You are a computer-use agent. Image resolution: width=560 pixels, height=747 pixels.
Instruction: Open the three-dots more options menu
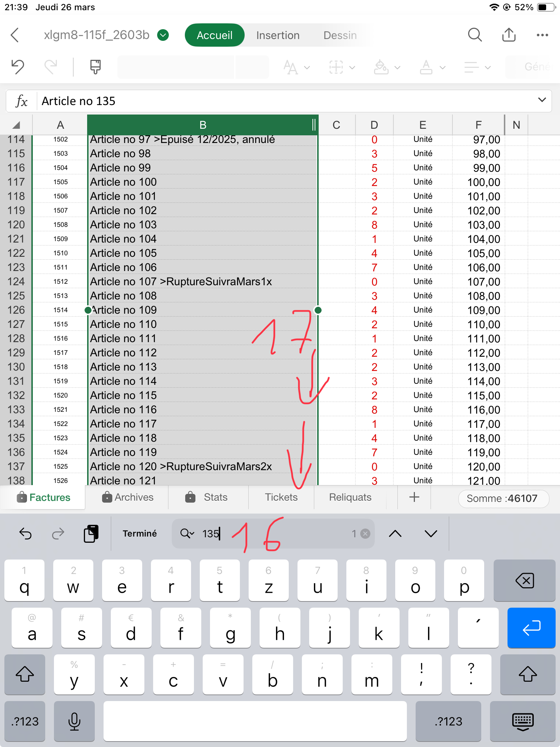pyautogui.click(x=542, y=35)
